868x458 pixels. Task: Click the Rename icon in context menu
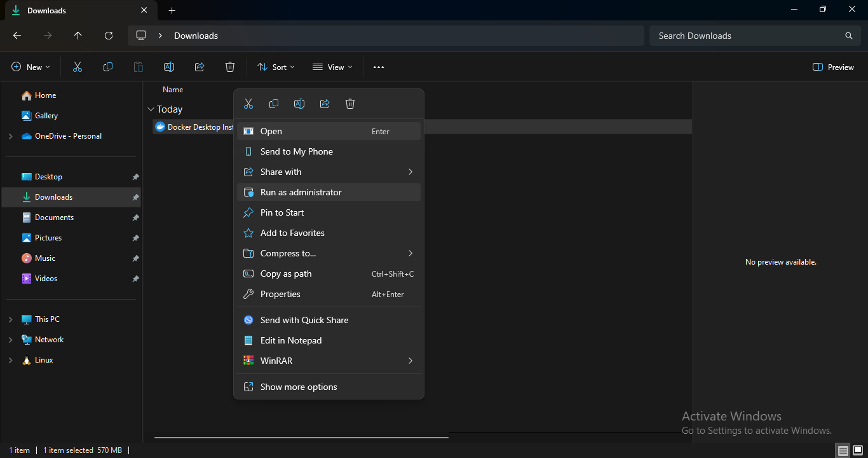tap(299, 104)
